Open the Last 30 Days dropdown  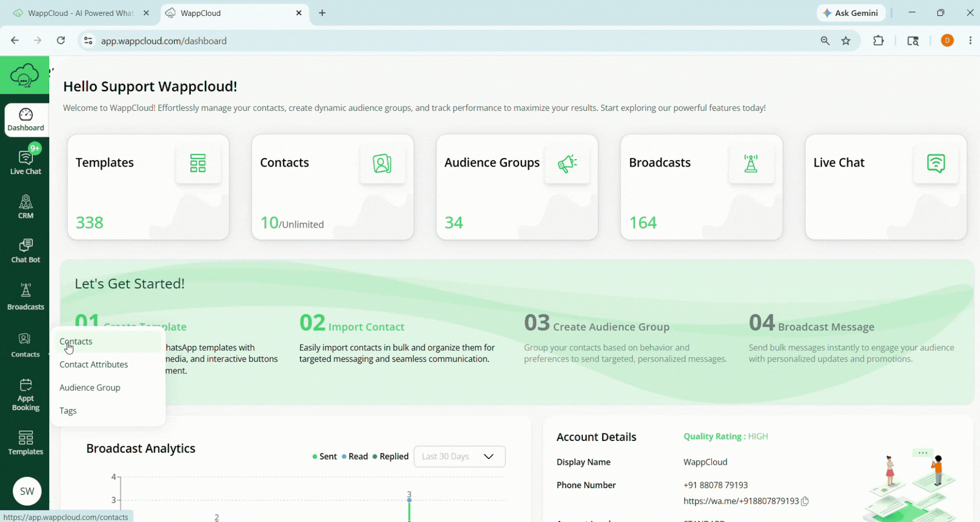[x=459, y=456]
